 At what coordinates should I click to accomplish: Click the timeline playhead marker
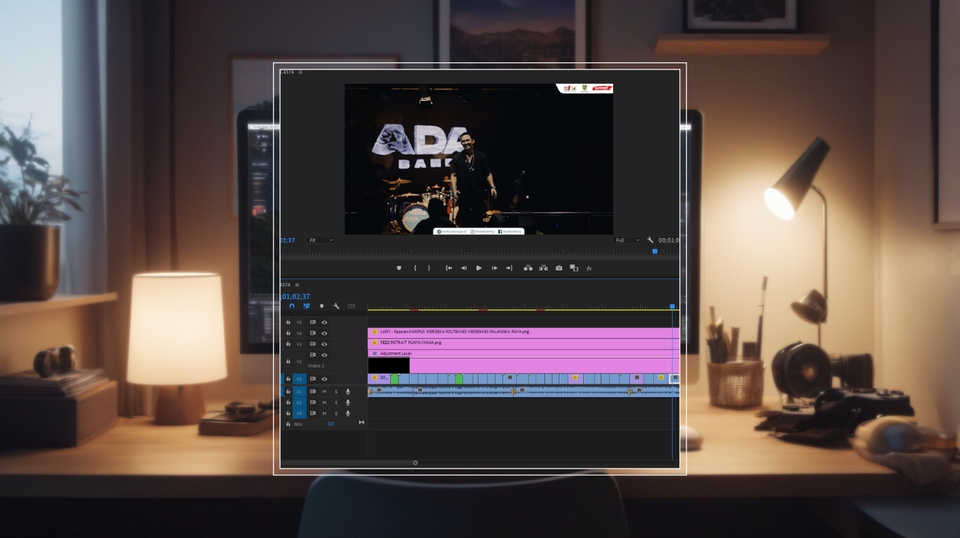pos(672,307)
